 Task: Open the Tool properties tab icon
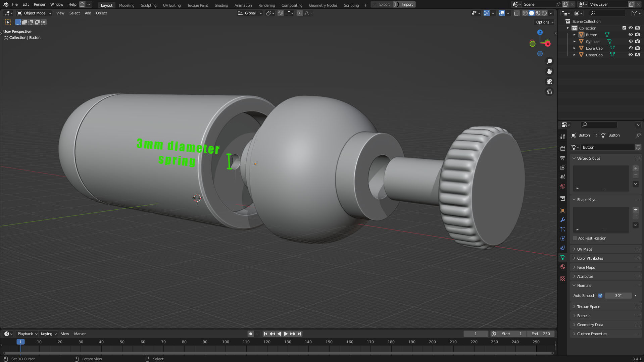coord(563,137)
